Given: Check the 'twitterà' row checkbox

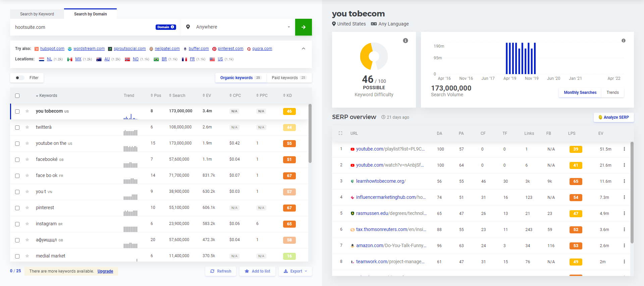Looking at the screenshot, I should (17, 127).
